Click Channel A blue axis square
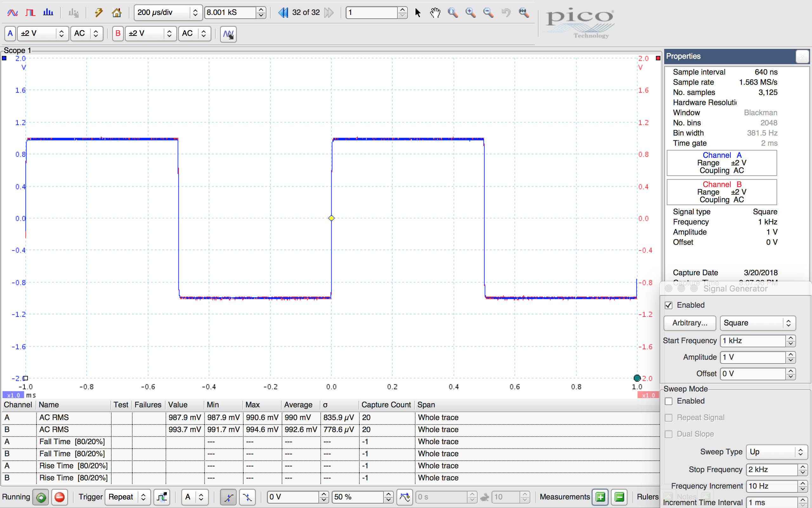The width and height of the screenshot is (812, 508). pyautogui.click(x=4, y=58)
